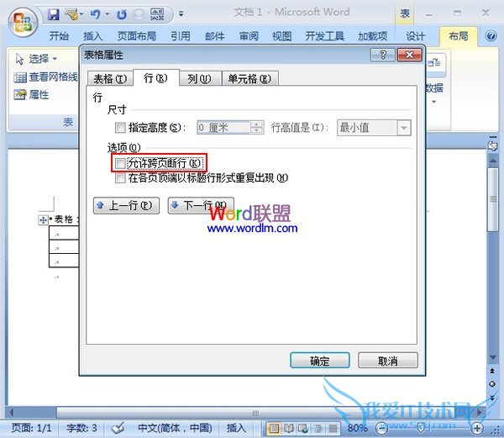Viewport: 504px width, 438px height.
Task: Click language 中文(简体，中国) in status bar
Action: click(175, 428)
